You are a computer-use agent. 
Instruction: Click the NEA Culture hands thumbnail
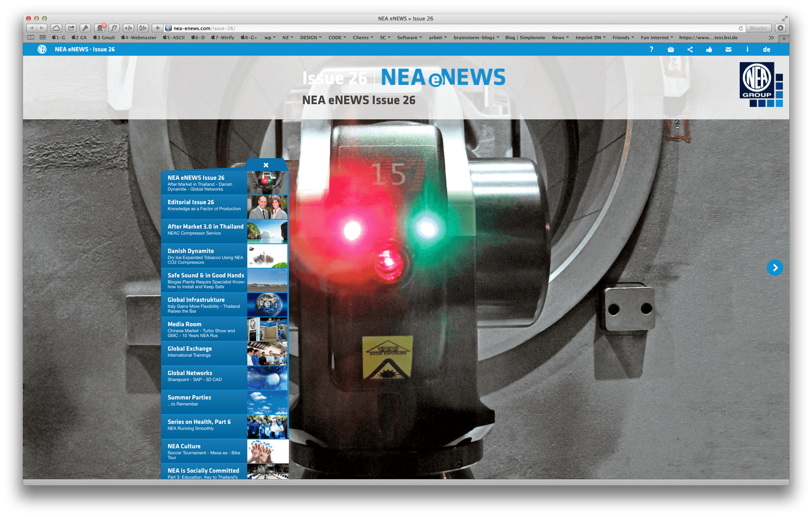[x=267, y=451]
